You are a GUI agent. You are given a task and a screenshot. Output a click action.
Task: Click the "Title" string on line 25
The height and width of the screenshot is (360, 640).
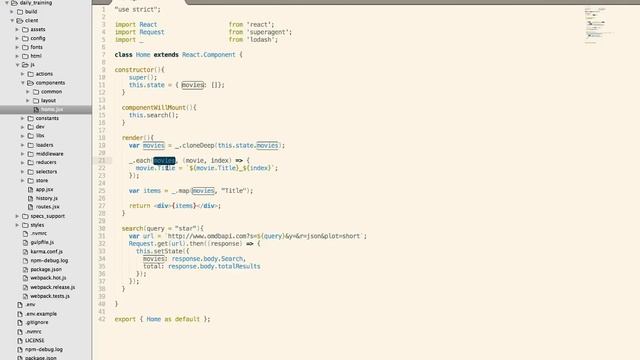click(233, 191)
